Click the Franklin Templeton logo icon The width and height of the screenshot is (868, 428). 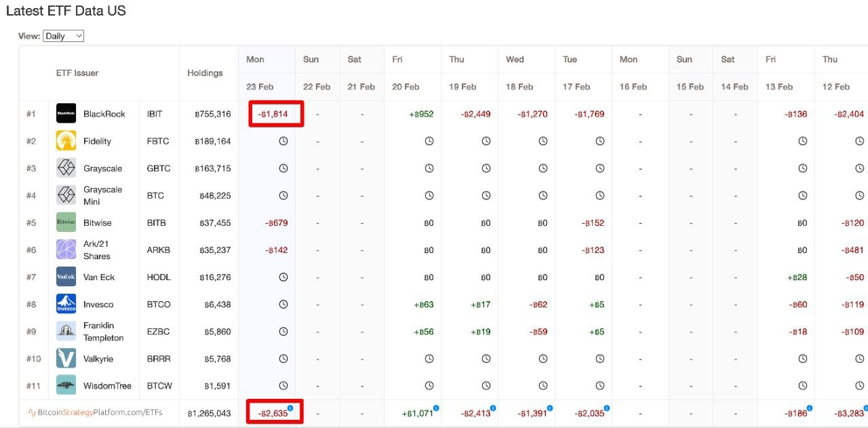point(66,331)
